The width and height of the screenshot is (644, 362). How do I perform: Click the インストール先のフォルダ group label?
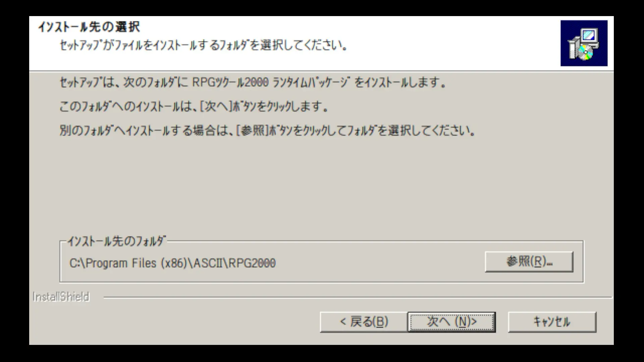pyautogui.click(x=116, y=241)
